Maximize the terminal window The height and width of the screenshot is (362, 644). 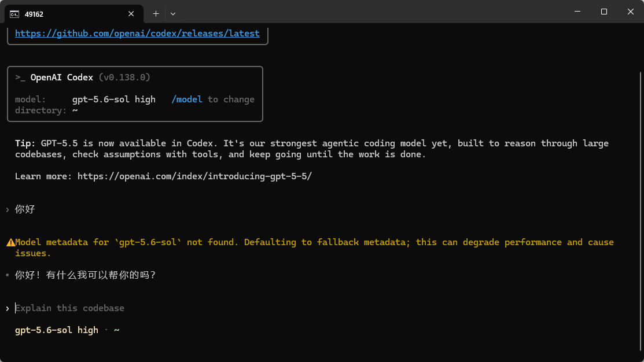(x=603, y=12)
